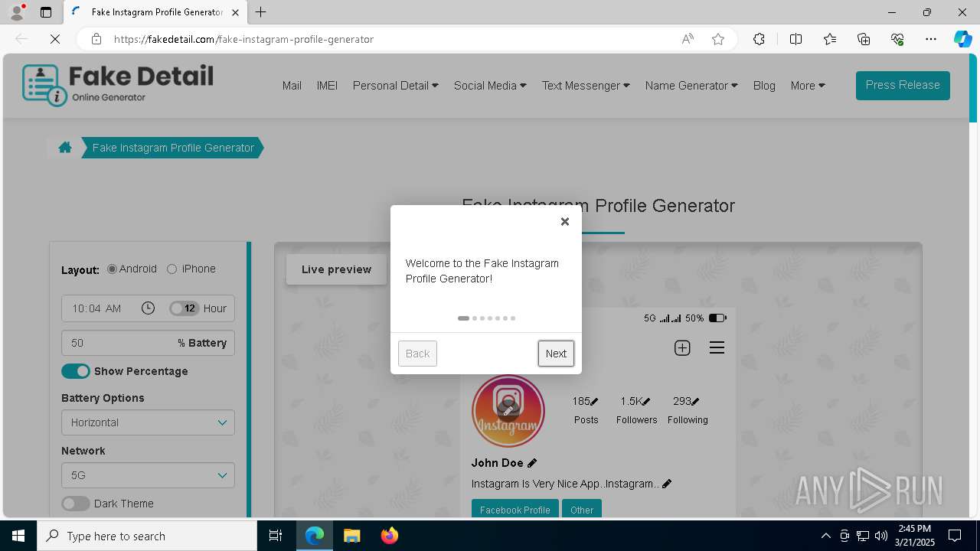Viewport: 980px width, 551px height.
Task: Open the IMEI menu item
Action: point(327,86)
